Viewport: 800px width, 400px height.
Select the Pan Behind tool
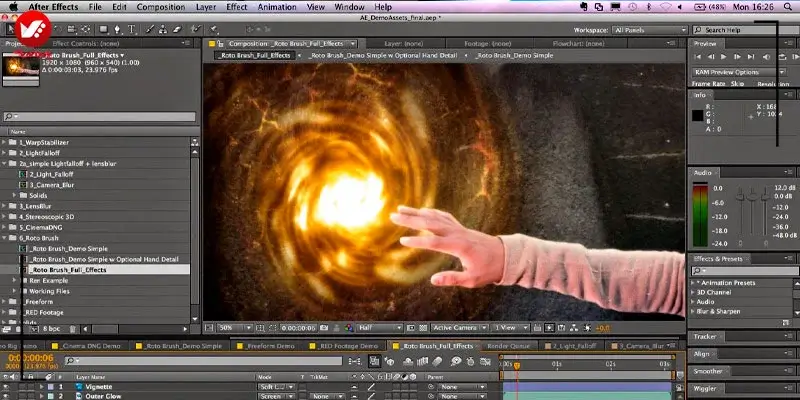85,29
